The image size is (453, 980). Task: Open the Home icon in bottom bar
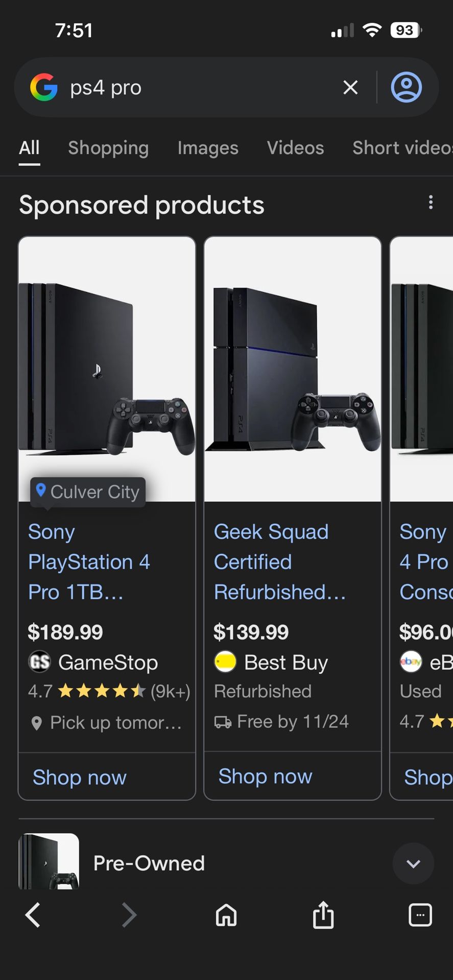[226, 915]
